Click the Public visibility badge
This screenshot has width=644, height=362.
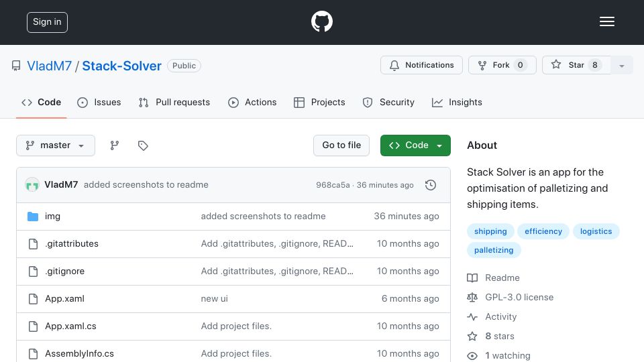(184, 66)
